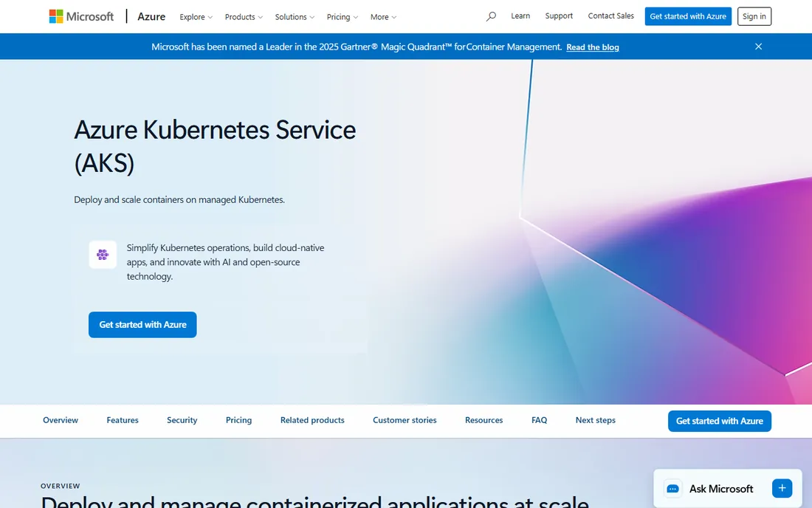Go to the Azure home link
812x508 pixels.
151,16
